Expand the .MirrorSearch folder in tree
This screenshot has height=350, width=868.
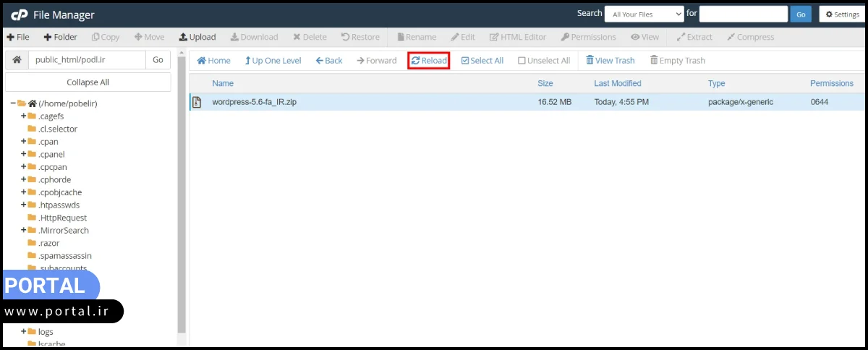click(x=23, y=231)
